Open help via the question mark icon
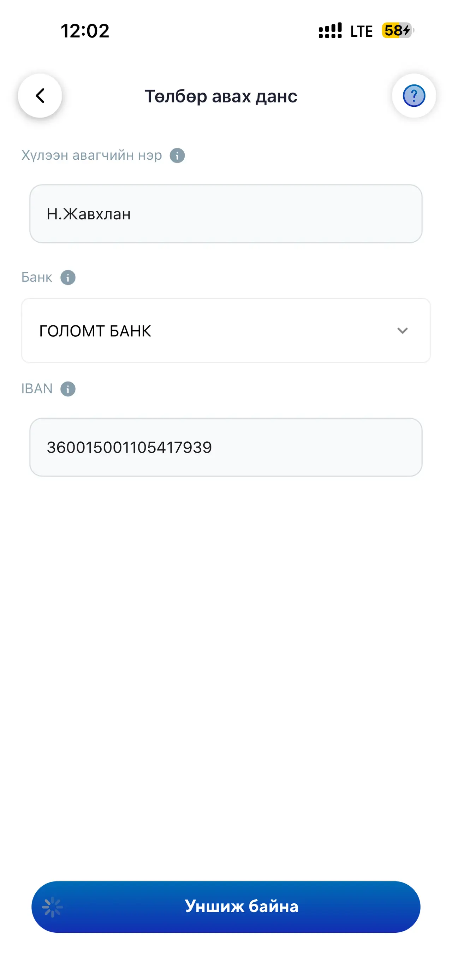Image resolution: width=452 pixels, height=980 pixels. click(x=414, y=96)
